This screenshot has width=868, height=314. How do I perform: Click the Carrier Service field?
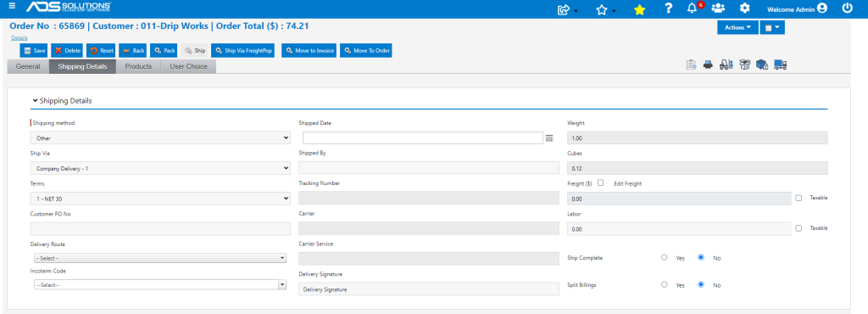[429, 259]
